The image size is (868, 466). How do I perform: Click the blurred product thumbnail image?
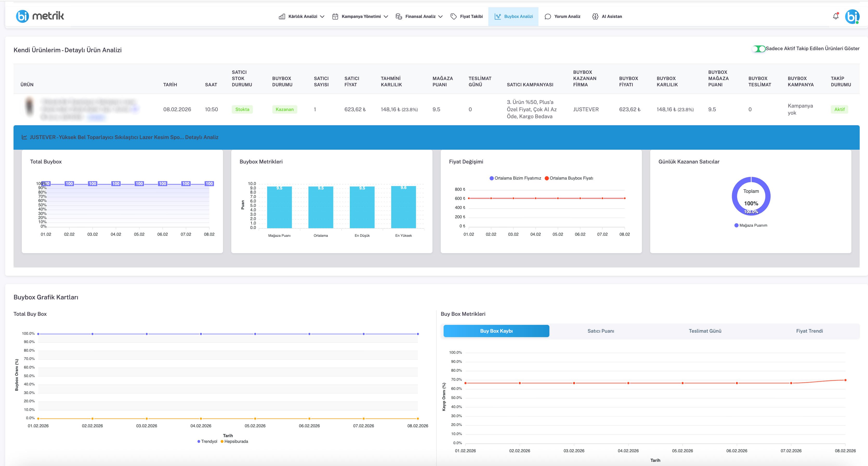[30, 107]
